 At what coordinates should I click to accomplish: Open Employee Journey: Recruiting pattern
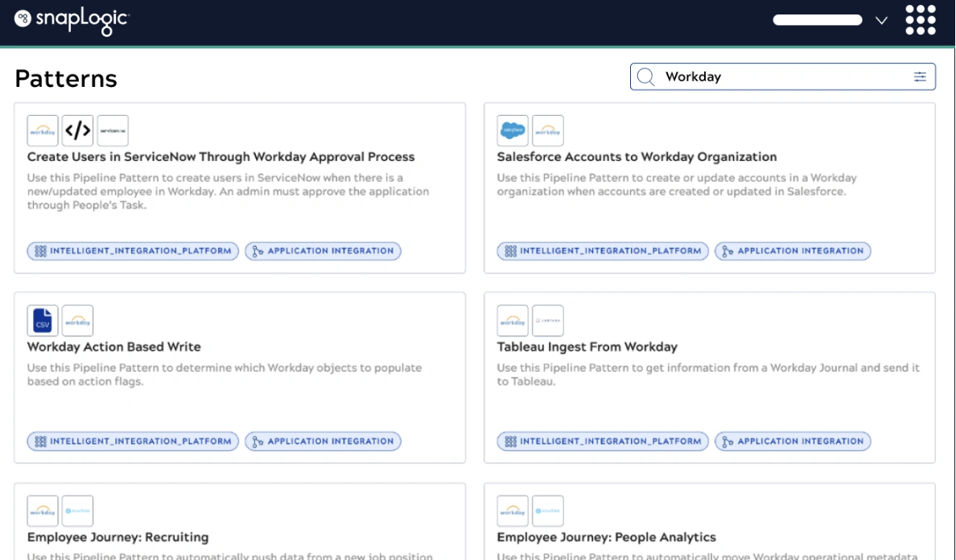(x=117, y=537)
